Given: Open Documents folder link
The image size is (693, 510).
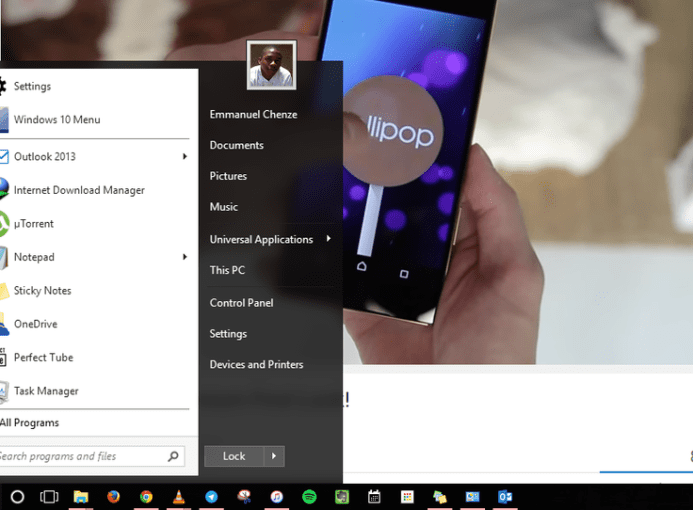Looking at the screenshot, I should click(x=236, y=145).
